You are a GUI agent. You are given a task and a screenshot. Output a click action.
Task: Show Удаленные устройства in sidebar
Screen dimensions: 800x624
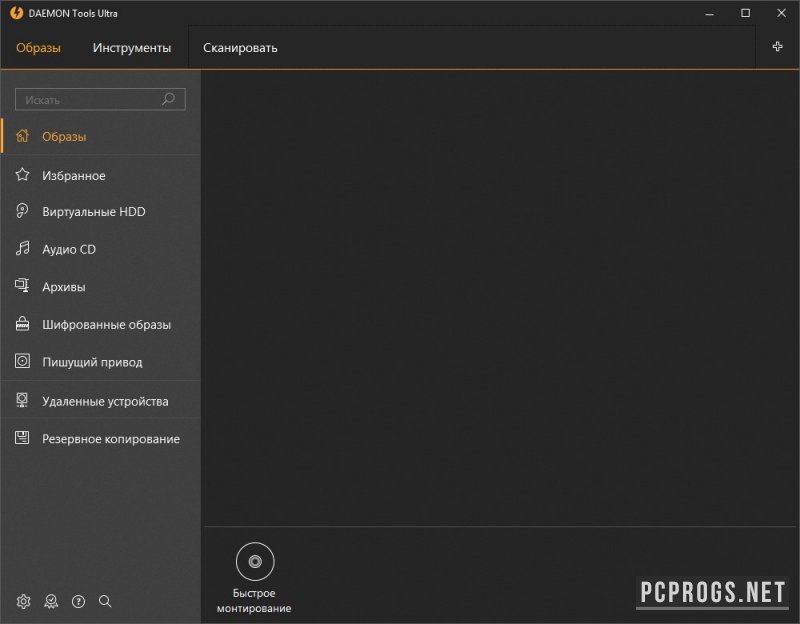tap(105, 401)
